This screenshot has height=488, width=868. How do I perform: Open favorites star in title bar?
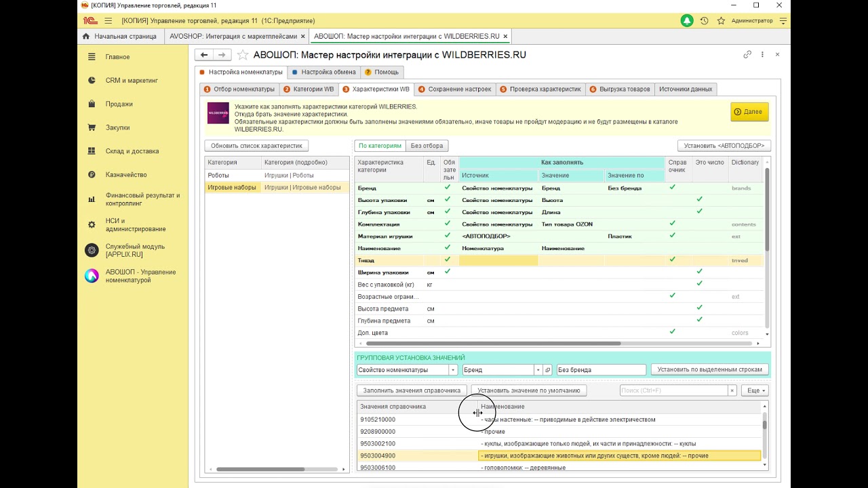pos(721,21)
